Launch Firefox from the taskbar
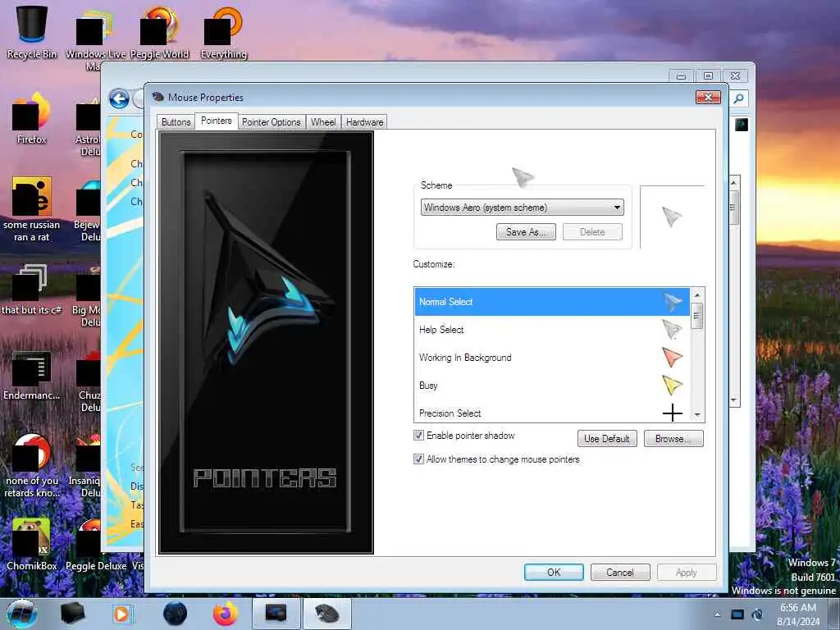The width and height of the screenshot is (840, 630). [226, 614]
